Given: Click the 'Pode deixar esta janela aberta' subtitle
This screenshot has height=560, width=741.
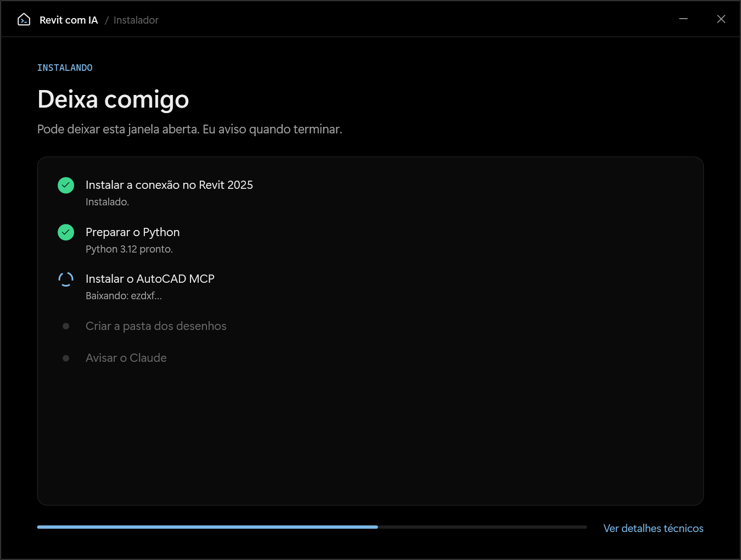Looking at the screenshot, I should tap(190, 130).
